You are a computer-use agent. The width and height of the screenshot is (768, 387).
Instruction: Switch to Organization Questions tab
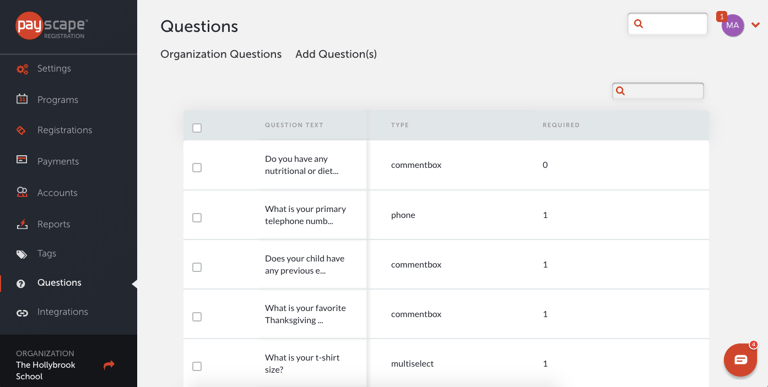click(221, 54)
